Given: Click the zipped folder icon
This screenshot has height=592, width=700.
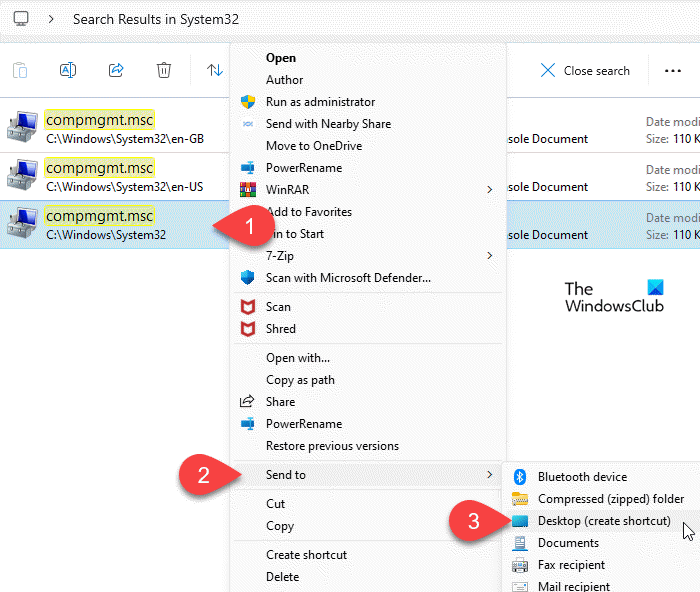Looking at the screenshot, I should tap(520, 499).
